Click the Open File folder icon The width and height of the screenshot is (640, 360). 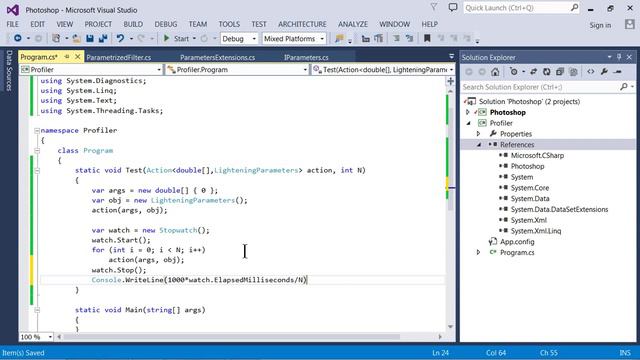76,38
